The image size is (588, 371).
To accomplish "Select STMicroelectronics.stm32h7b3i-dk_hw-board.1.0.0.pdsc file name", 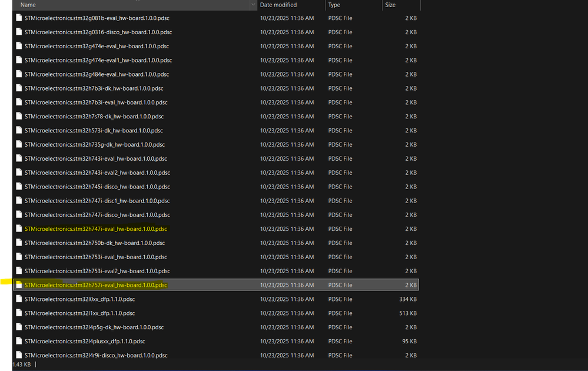I will click(94, 88).
